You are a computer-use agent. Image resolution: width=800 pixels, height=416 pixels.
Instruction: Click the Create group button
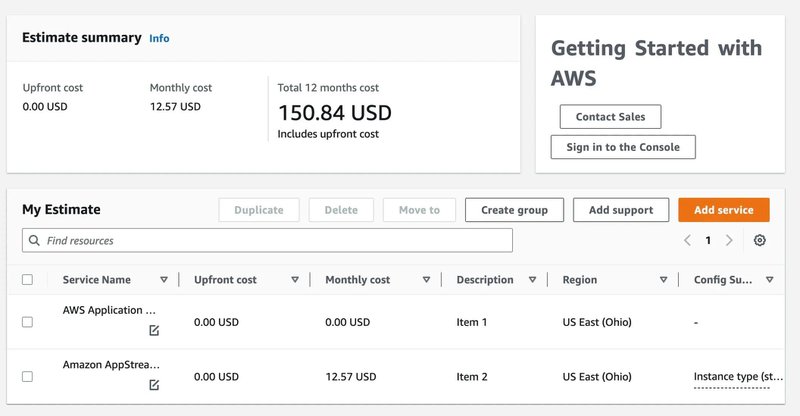[514, 210]
